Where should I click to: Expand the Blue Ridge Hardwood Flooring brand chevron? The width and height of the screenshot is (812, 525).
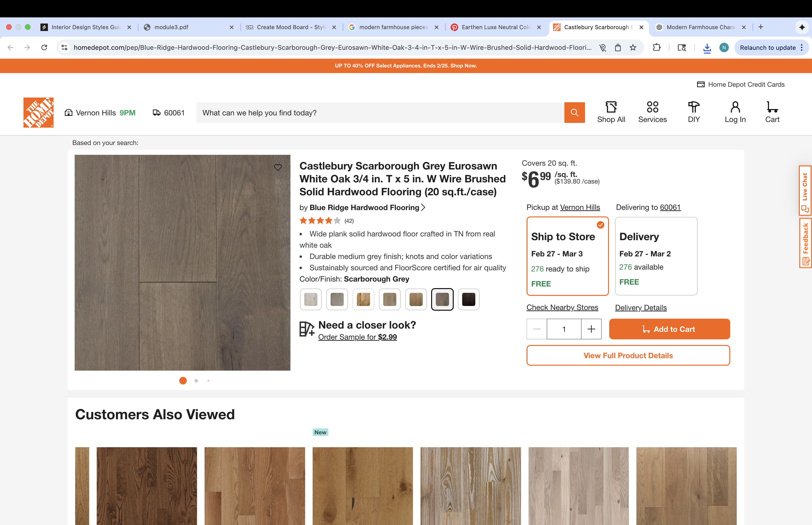pos(423,207)
